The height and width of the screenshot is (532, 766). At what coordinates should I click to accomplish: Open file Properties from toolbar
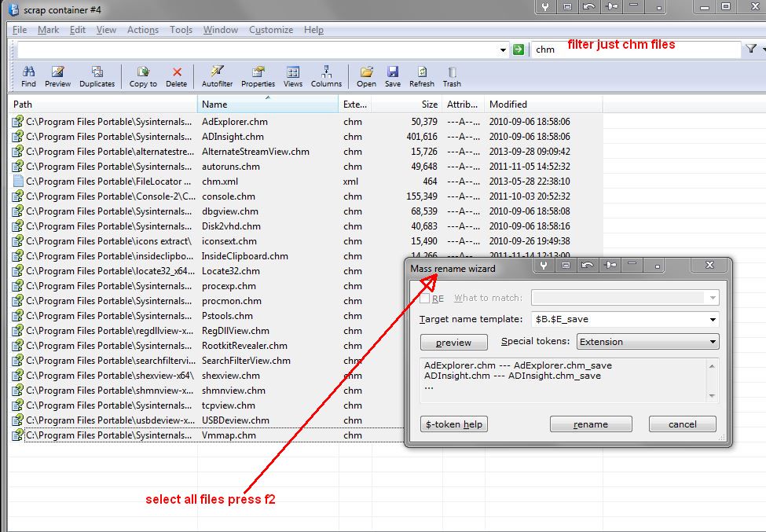[258, 77]
